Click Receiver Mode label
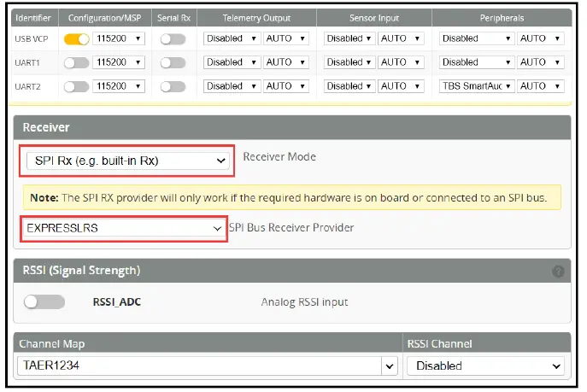This screenshot has width=587, height=392. click(279, 157)
